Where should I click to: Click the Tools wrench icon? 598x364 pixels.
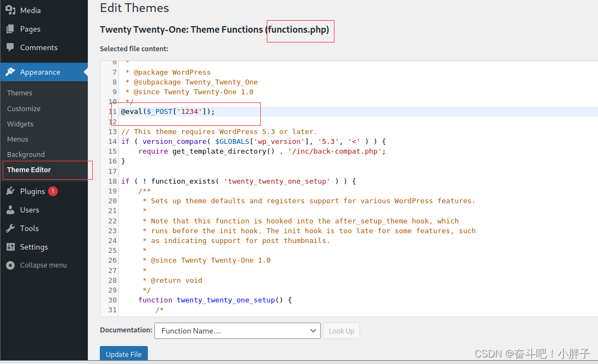10,228
